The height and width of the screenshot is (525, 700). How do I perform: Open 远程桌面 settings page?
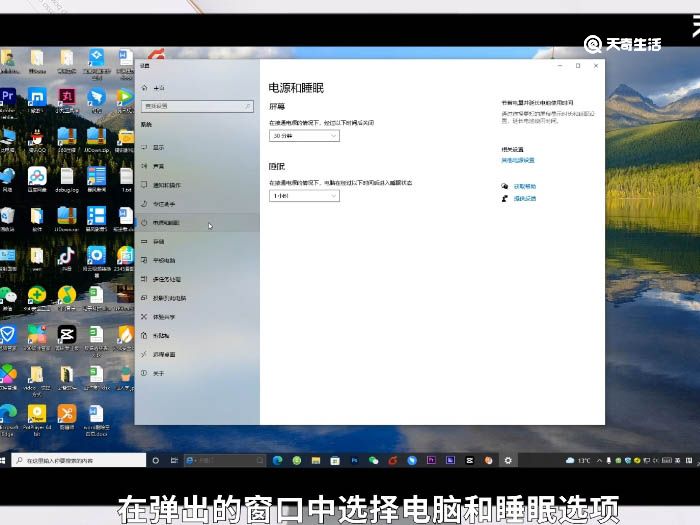[164, 354]
